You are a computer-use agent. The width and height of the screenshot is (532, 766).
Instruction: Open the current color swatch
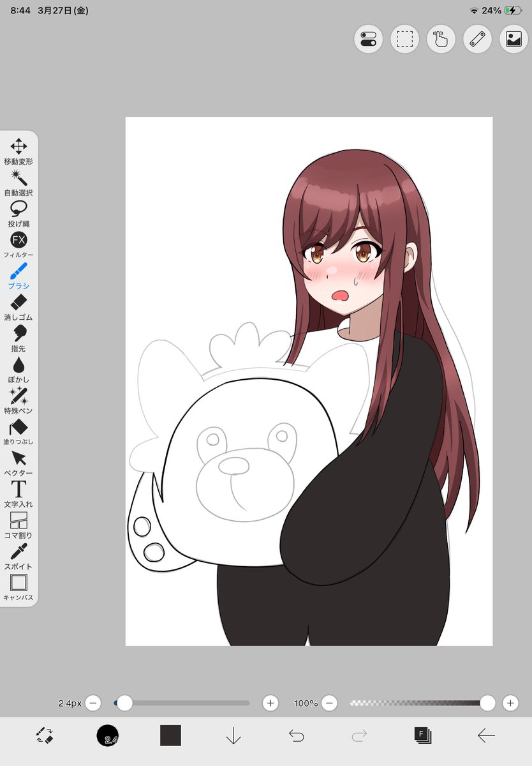170,735
